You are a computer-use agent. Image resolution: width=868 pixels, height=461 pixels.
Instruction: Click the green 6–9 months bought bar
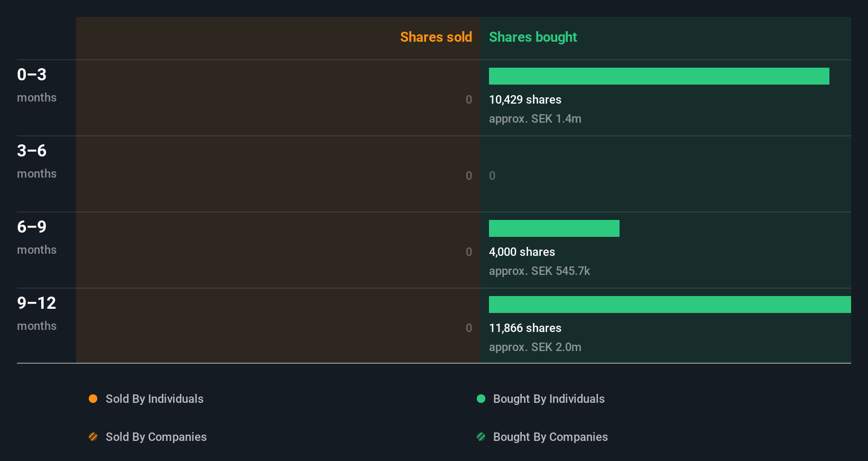tap(554, 228)
